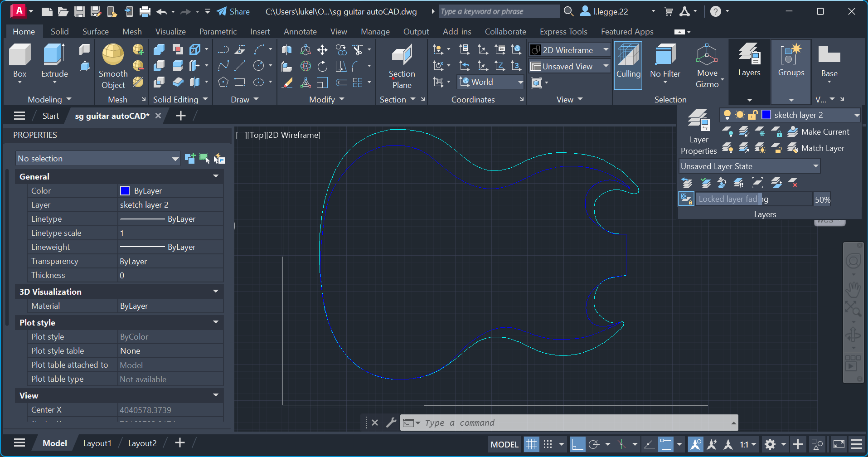The image size is (868, 457).
Task: Open the World UCS dropdown
Action: [491, 82]
